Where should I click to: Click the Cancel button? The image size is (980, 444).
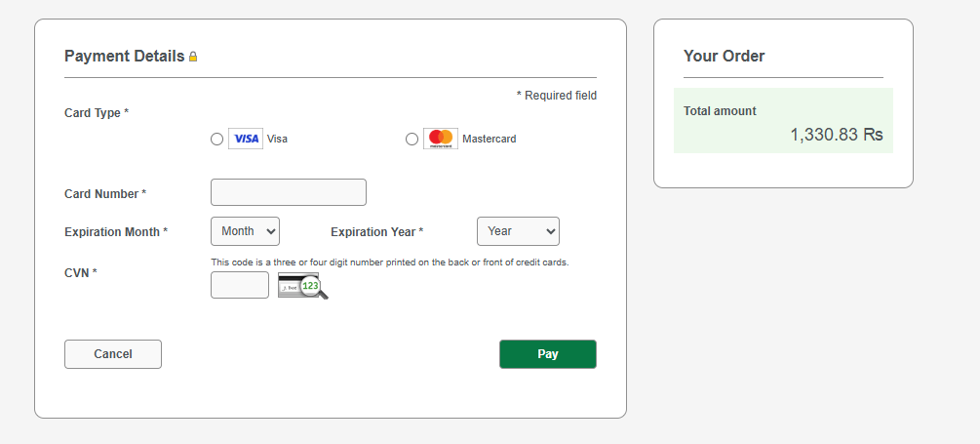click(113, 354)
